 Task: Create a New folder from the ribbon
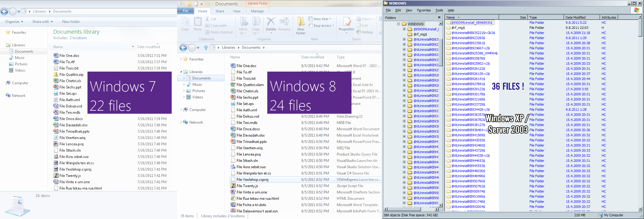coord(301,25)
